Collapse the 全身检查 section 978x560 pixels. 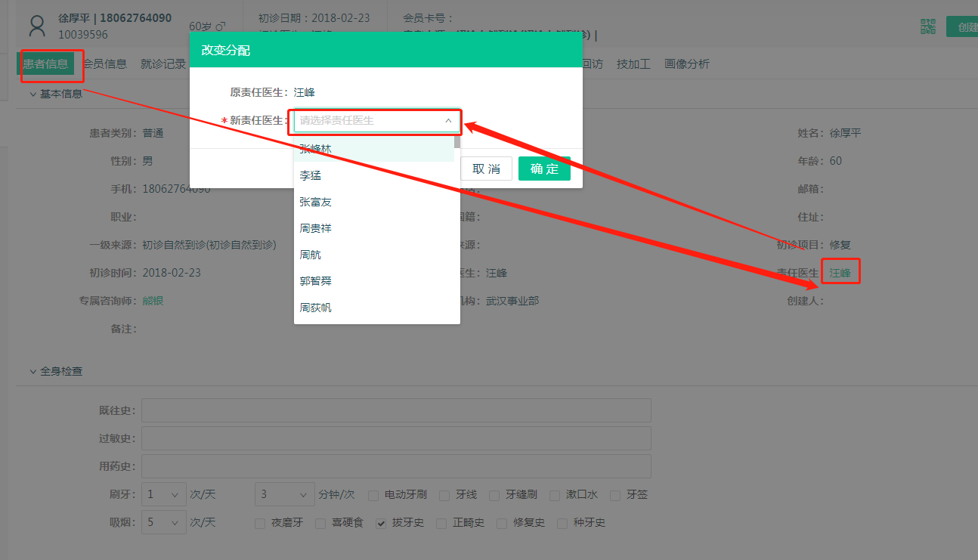click(x=33, y=372)
